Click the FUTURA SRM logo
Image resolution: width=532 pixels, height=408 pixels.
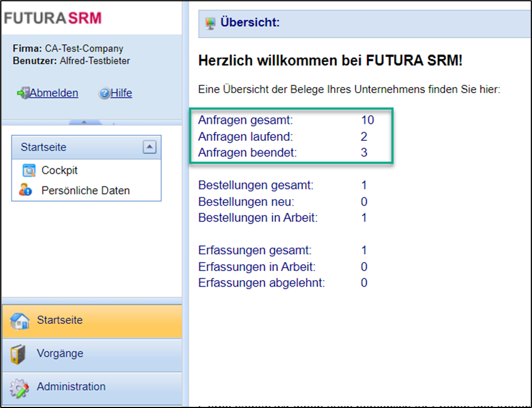click(x=53, y=18)
